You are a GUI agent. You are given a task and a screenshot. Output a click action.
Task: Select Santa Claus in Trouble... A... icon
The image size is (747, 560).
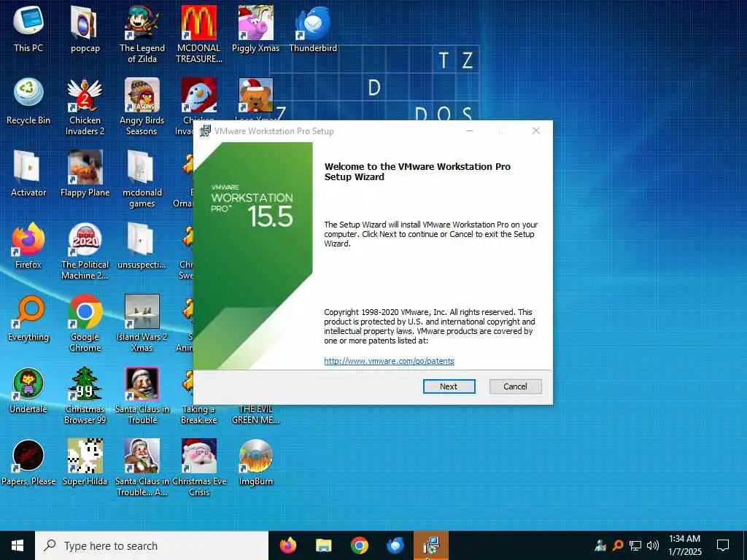(x=142, y=468)
